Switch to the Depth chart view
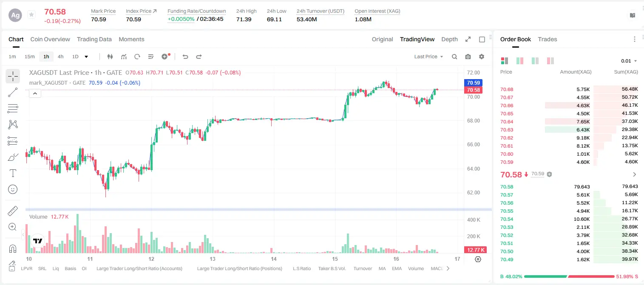 [449, 39]
